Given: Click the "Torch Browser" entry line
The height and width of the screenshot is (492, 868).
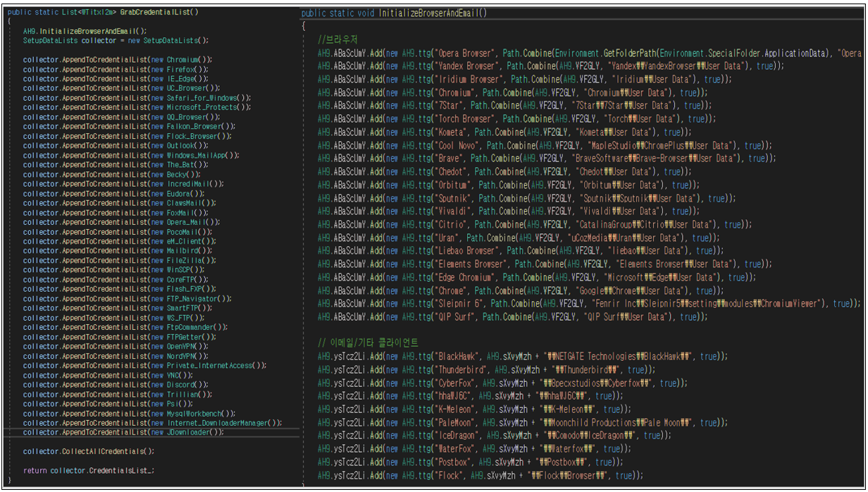Looking at the screenshot, I should (x=517, y=119).
